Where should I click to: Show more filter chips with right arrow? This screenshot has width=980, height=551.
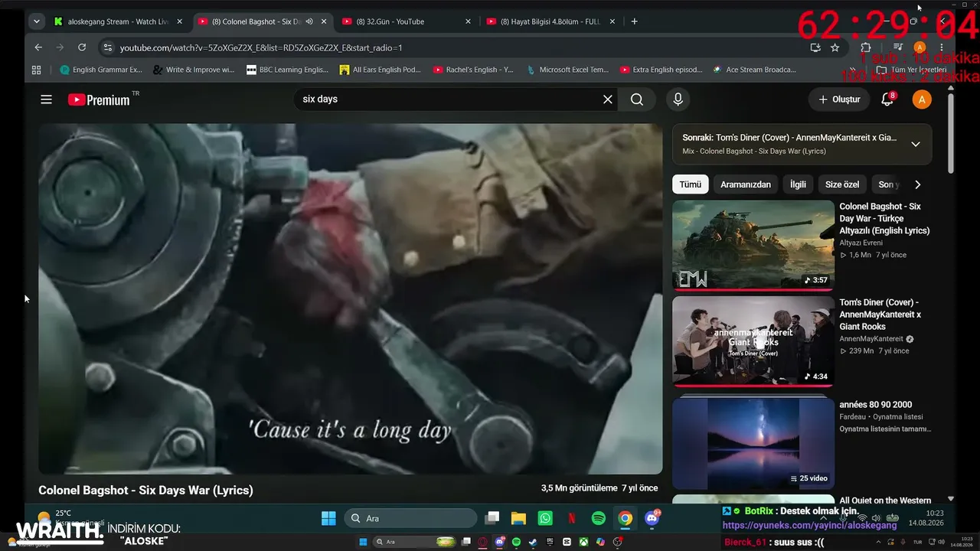click(x=918, y=184)
